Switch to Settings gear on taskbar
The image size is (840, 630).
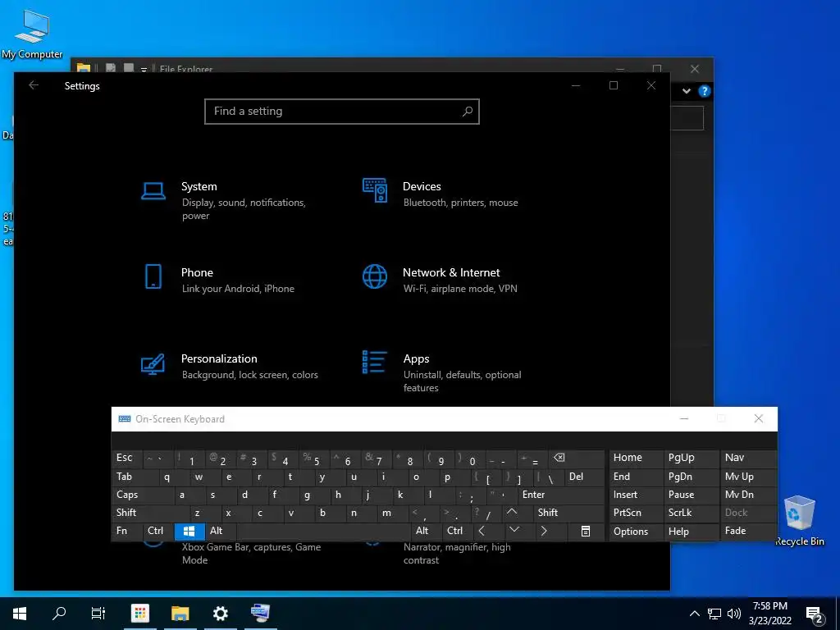(220, 614)
